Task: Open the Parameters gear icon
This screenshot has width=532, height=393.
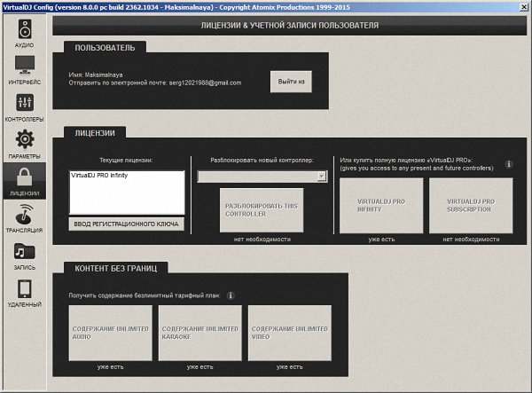Action: [x=25, y=140]
